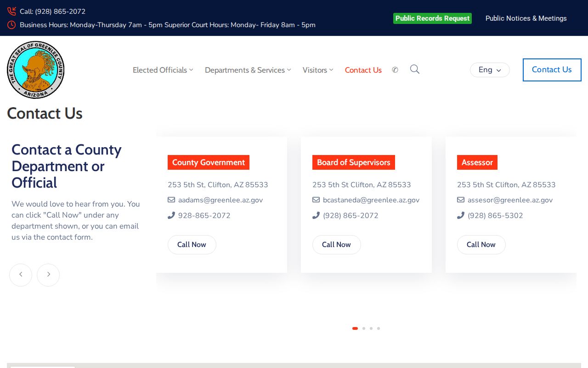This screenshot has height=368, width=588.
Task: Click the Assessor label
Action: pyautogui.click(x=477, y=162)
